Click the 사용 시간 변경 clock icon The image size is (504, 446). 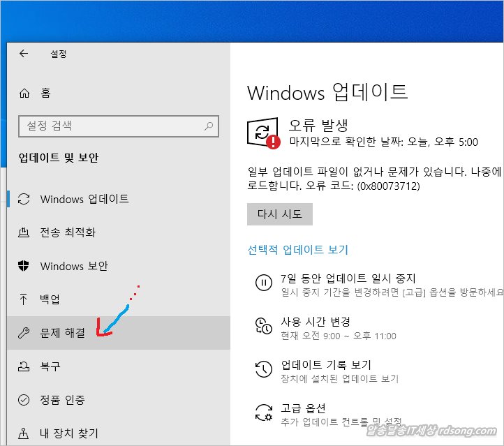coord(264,326)
